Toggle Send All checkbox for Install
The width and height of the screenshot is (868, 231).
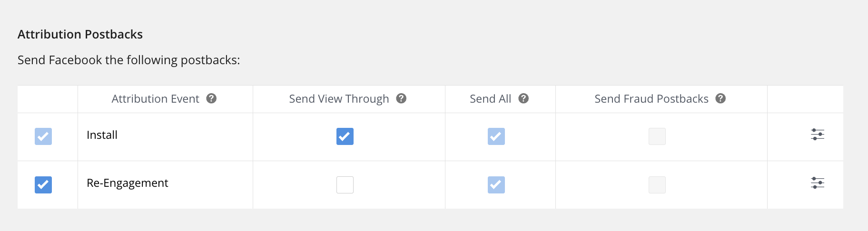496,136
